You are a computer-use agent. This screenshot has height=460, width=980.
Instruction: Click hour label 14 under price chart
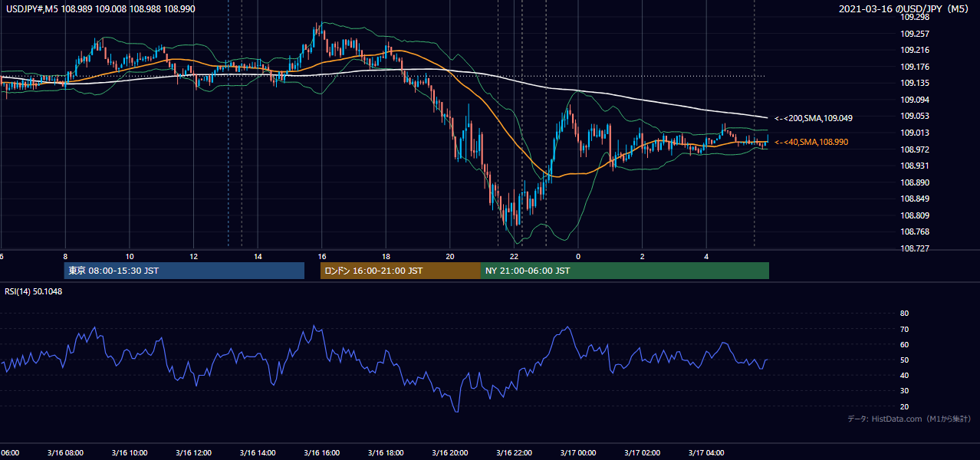(x=258, y=257)
